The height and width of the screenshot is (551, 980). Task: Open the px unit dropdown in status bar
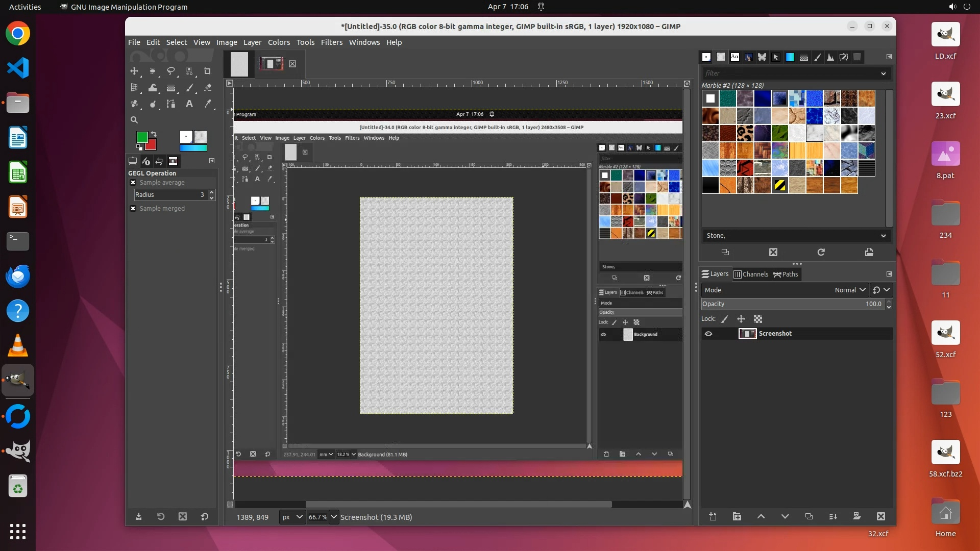(x=292, y=517)
